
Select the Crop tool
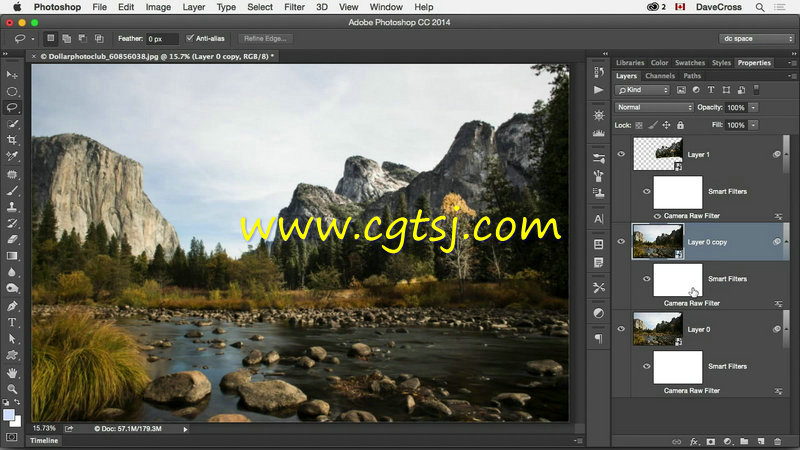[x=12, y=140]
